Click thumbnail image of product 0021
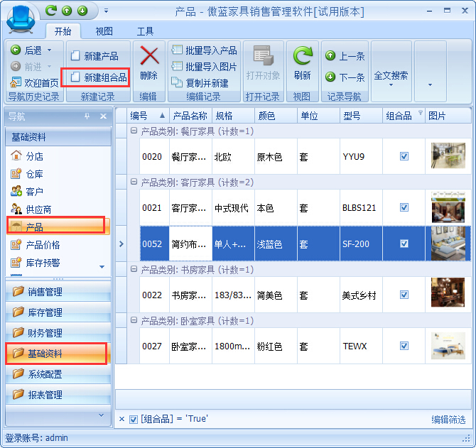 448,207
